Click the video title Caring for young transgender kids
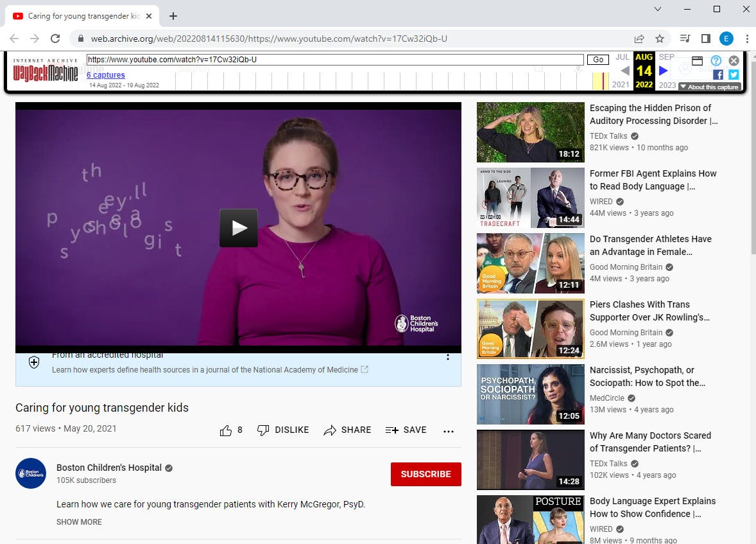756x544 pixels. click(x=102, y=407)
